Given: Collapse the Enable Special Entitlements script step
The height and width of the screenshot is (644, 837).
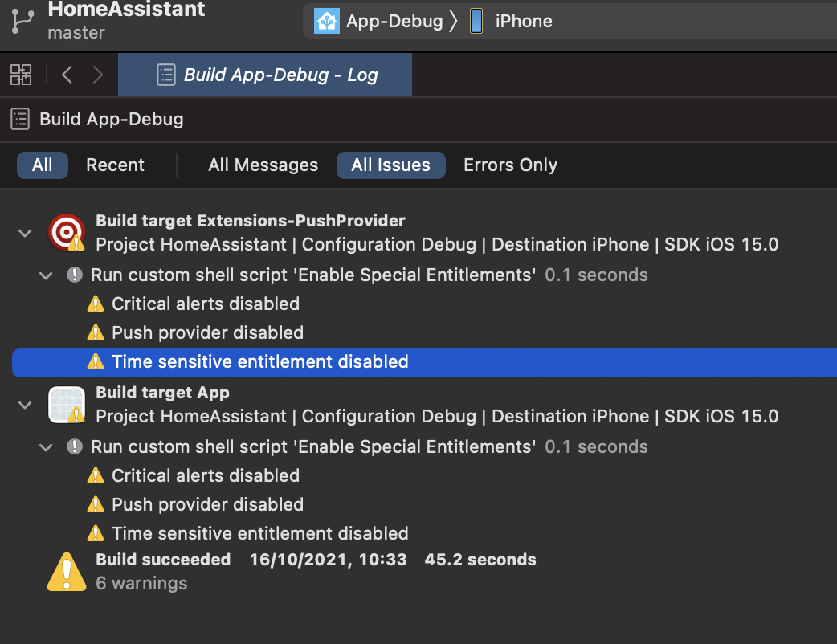Looking at the screenshot, I should [46, 275].
